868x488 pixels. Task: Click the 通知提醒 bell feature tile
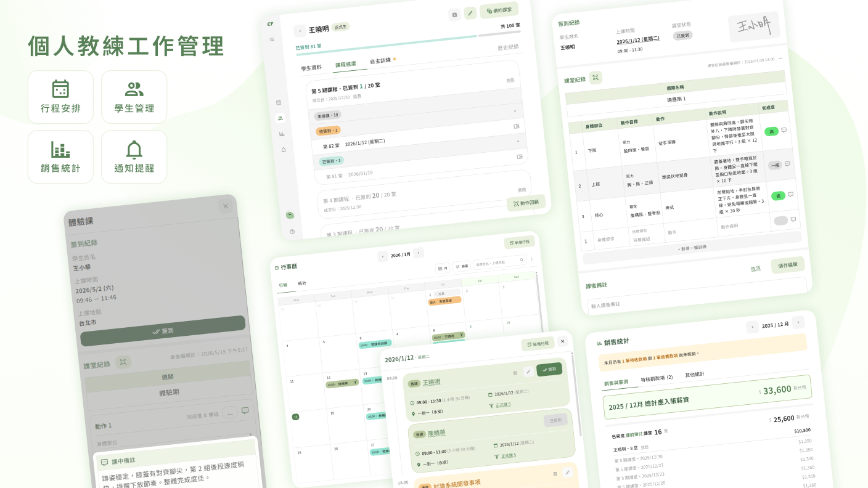point(134,157)
